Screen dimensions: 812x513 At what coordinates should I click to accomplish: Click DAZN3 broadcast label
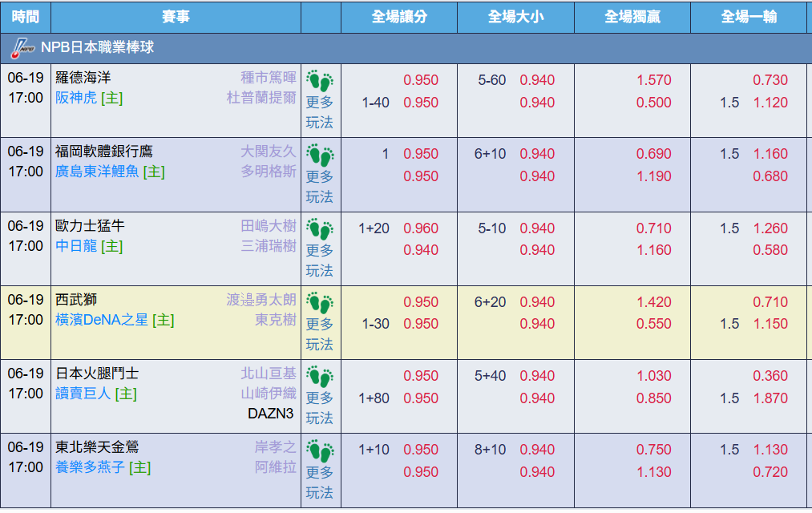(270, 414)
